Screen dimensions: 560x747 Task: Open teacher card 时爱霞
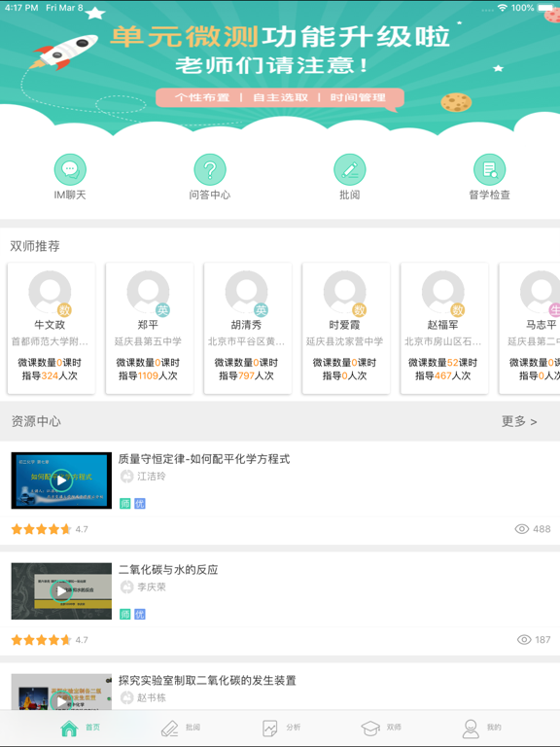click(x=346, y=328)
